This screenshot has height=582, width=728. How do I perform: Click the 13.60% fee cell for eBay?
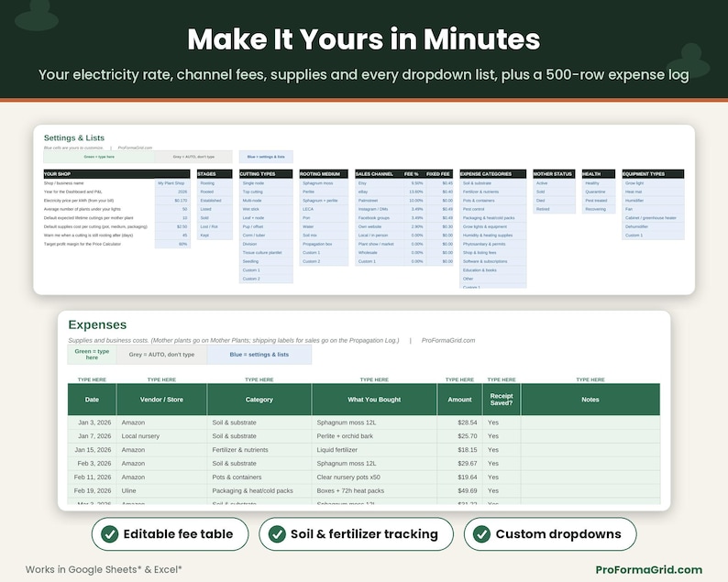tap(414, 192)
